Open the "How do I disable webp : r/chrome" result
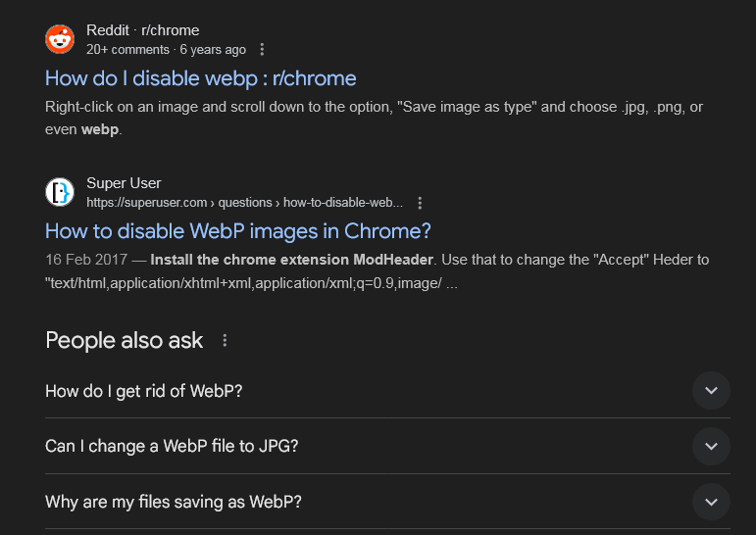The height and width of the screenshot is (535, 756). pyautogui.click(x=201, y=78)
